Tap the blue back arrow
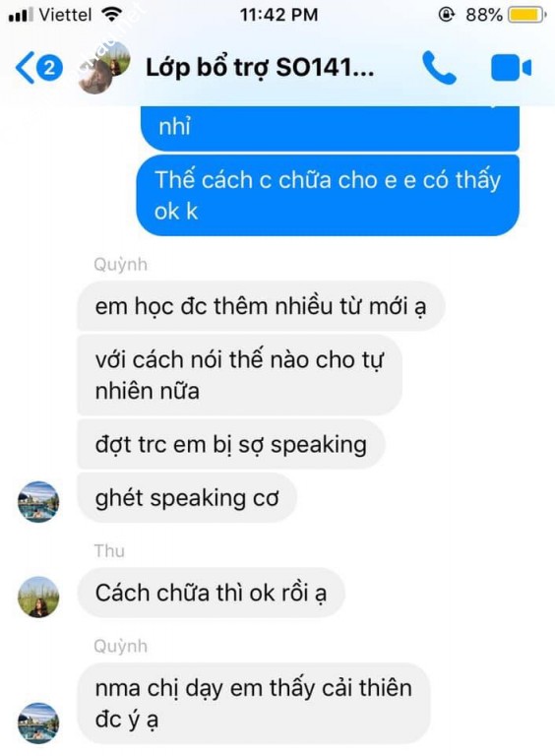This screenshot has width=555, height=756. 25,68
